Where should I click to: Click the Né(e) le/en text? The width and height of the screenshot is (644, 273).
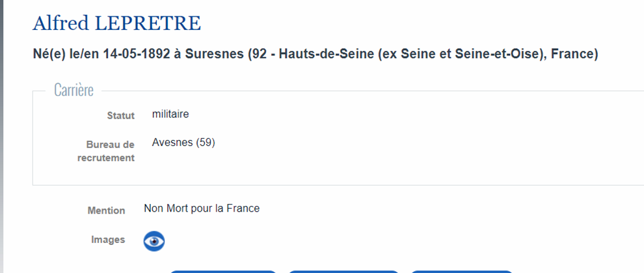click(66, 54)
